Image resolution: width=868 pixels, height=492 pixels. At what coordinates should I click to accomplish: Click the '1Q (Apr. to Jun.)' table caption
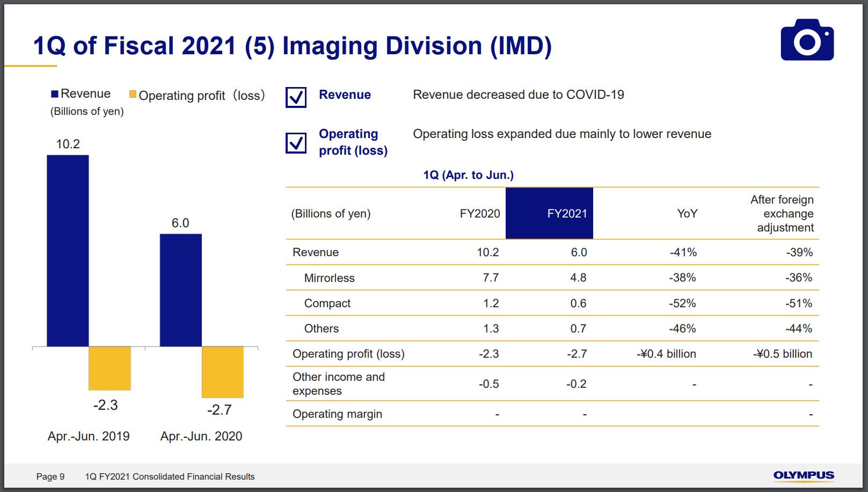(468, 175)
